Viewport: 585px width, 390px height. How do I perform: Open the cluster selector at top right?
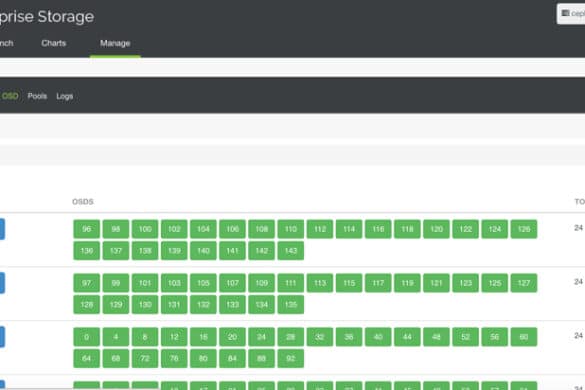[572, 14]
